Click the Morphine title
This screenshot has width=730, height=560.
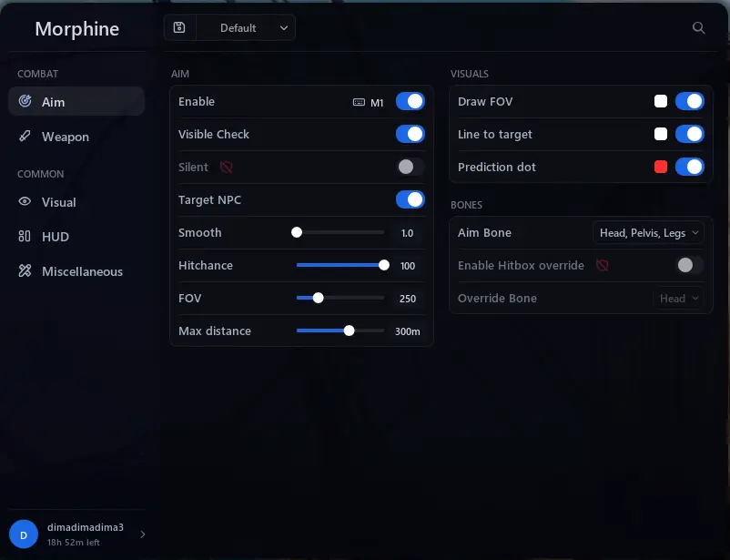(76, 29)
